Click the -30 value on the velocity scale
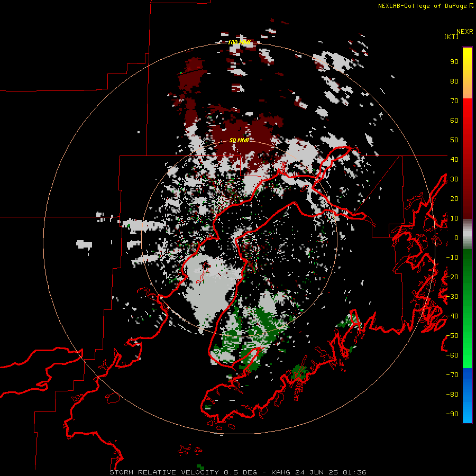The height and width of the screenshot is (476, 476). (x=452, y=297)
